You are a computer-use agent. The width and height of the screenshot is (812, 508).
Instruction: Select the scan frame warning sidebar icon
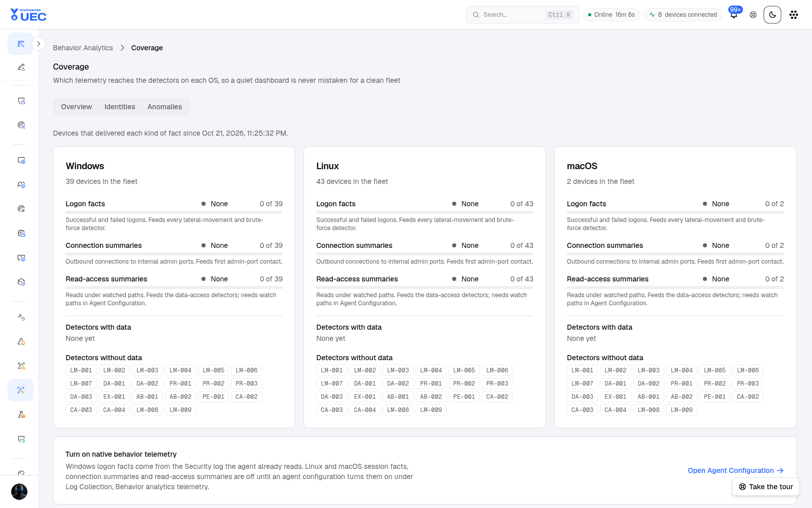[x=21, y=366]
